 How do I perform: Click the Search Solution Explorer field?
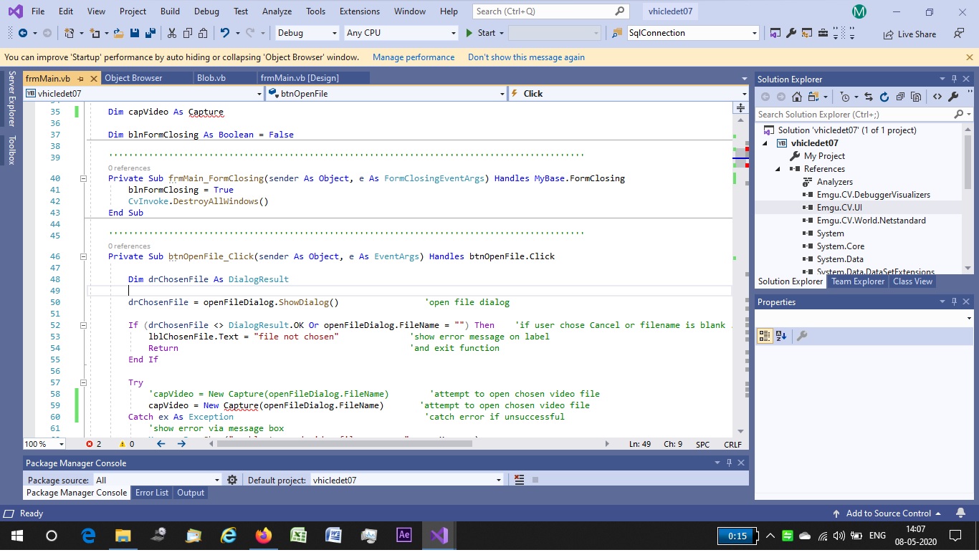(856, 115)
